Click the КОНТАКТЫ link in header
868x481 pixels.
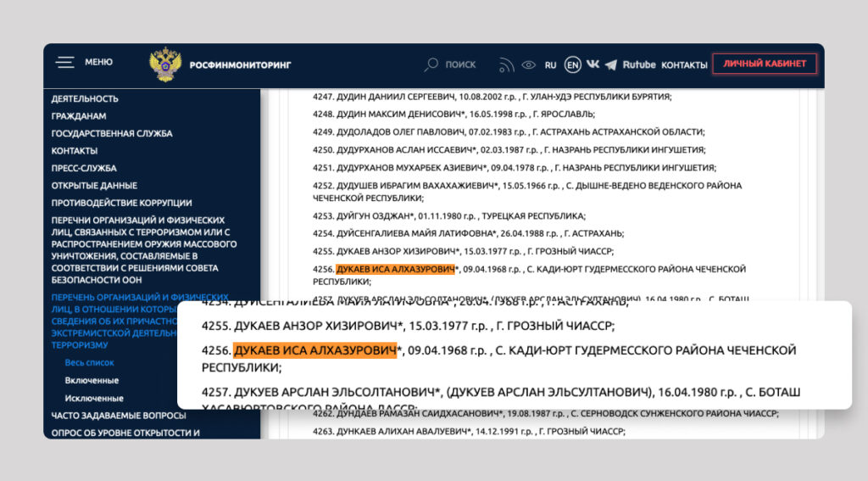coord(683,64)
